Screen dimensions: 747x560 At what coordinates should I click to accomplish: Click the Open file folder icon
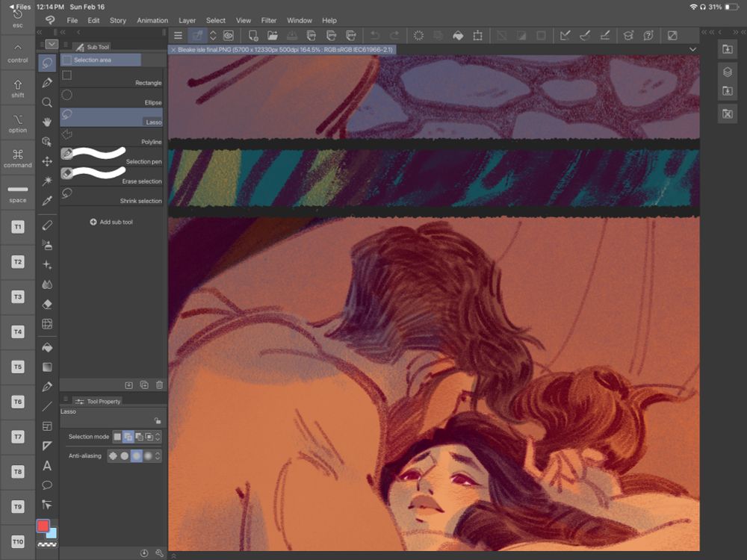coord(273,36)
